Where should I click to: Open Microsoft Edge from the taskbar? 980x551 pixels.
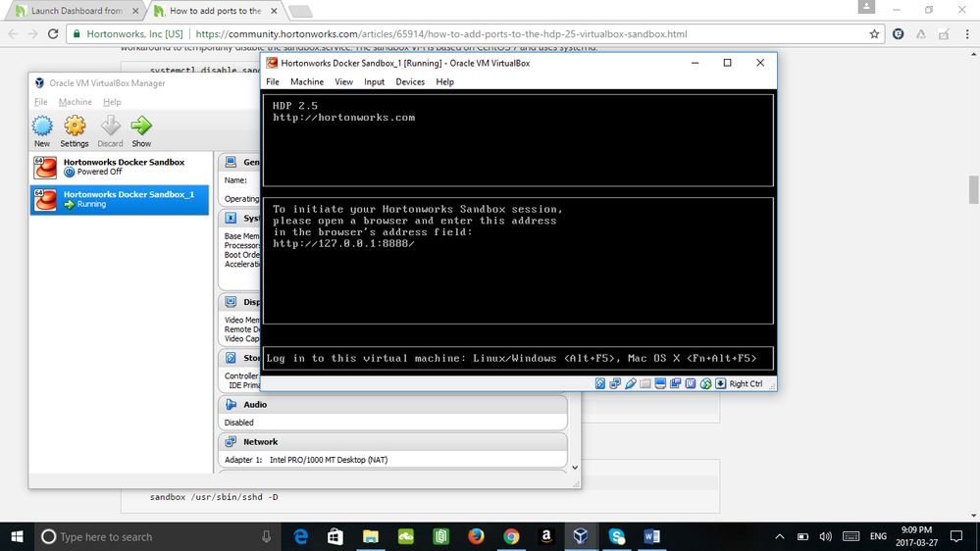tap(300, 536)
